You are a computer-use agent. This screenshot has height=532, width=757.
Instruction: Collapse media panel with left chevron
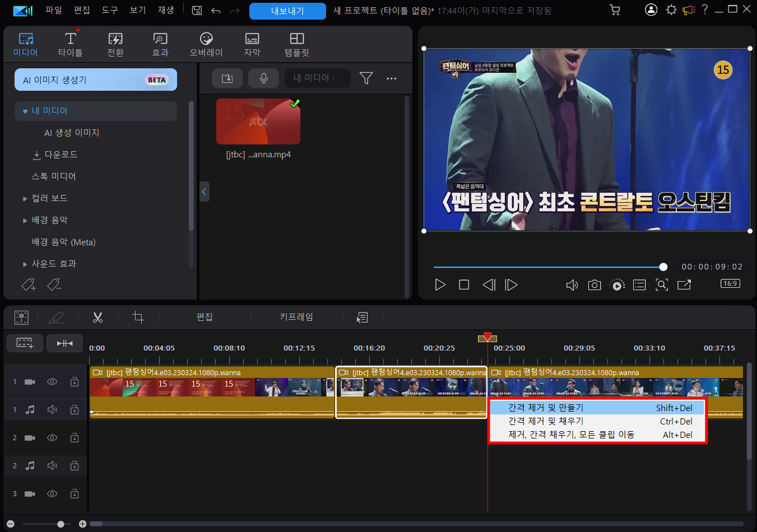coord(204,192)
